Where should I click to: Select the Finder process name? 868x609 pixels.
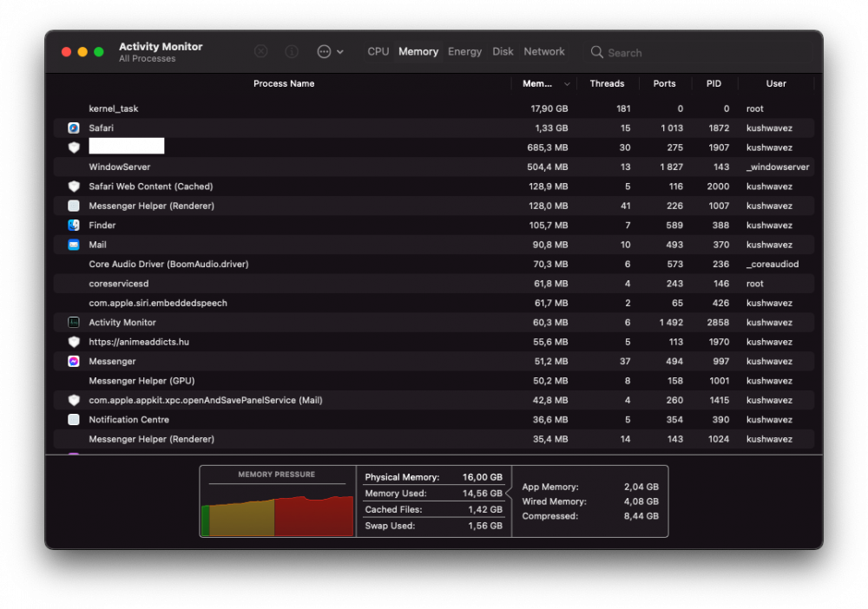coord(102,226)
